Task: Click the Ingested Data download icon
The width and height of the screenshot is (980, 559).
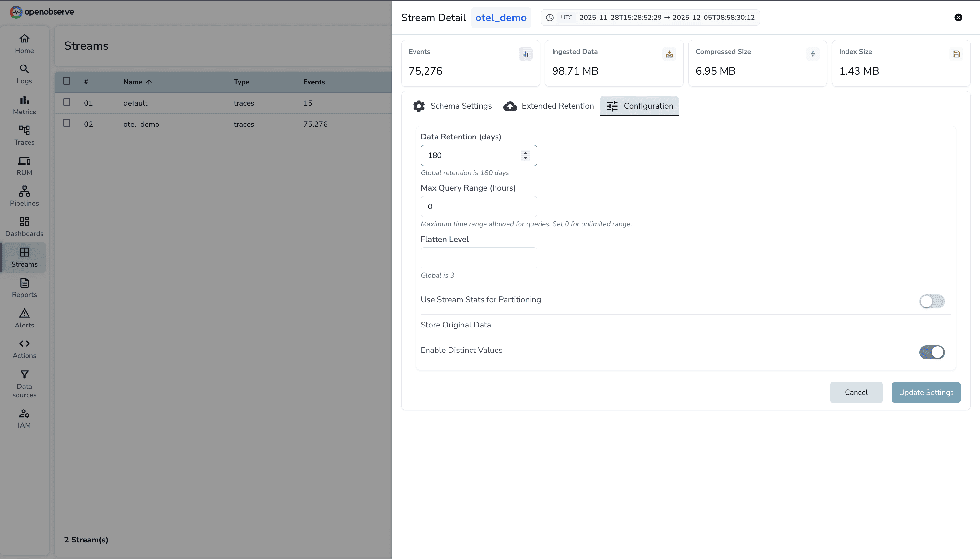Action: [x=669, y=54]
